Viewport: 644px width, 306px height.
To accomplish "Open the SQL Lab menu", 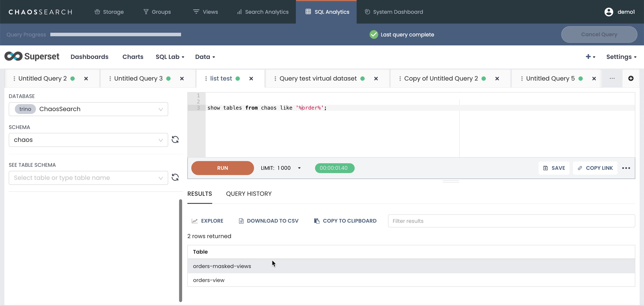I will click(170, 57).
